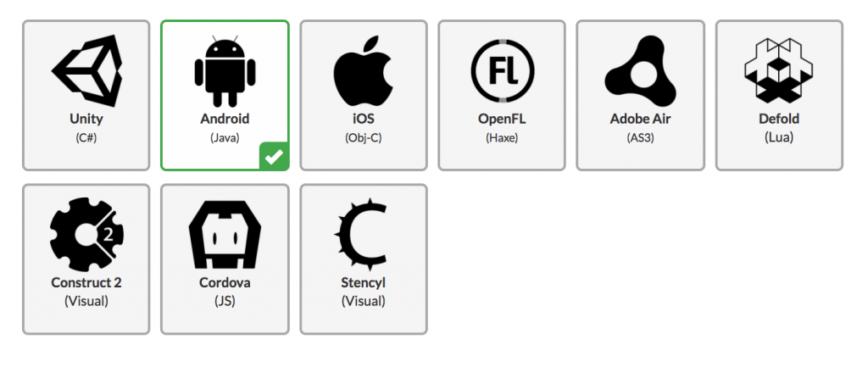Select the Cordova robot-face icon
This screenshot has width=868, height=384.
tap(225, 235)
